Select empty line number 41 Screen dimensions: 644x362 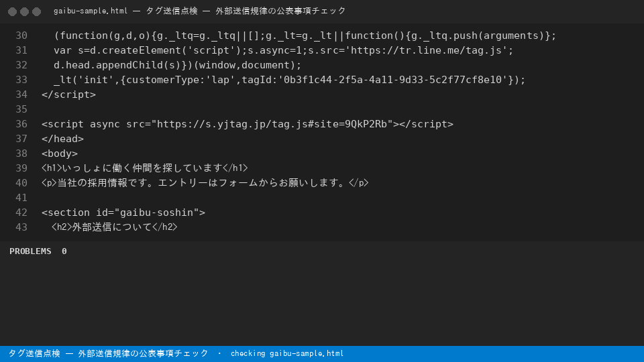[x=21, y=198]
